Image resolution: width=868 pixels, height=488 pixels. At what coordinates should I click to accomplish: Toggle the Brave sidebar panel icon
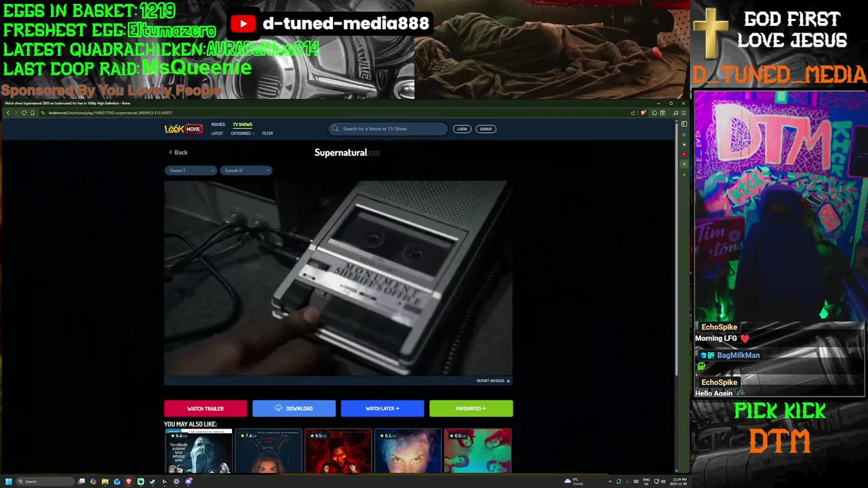coord(684,124)
